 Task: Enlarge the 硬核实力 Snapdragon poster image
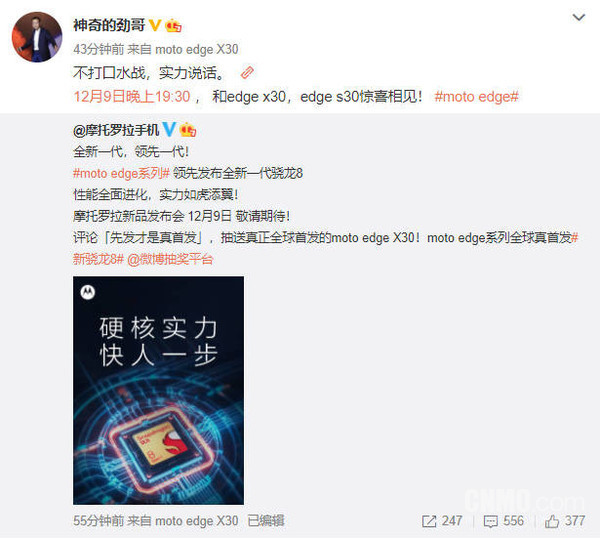pos(158,390)
